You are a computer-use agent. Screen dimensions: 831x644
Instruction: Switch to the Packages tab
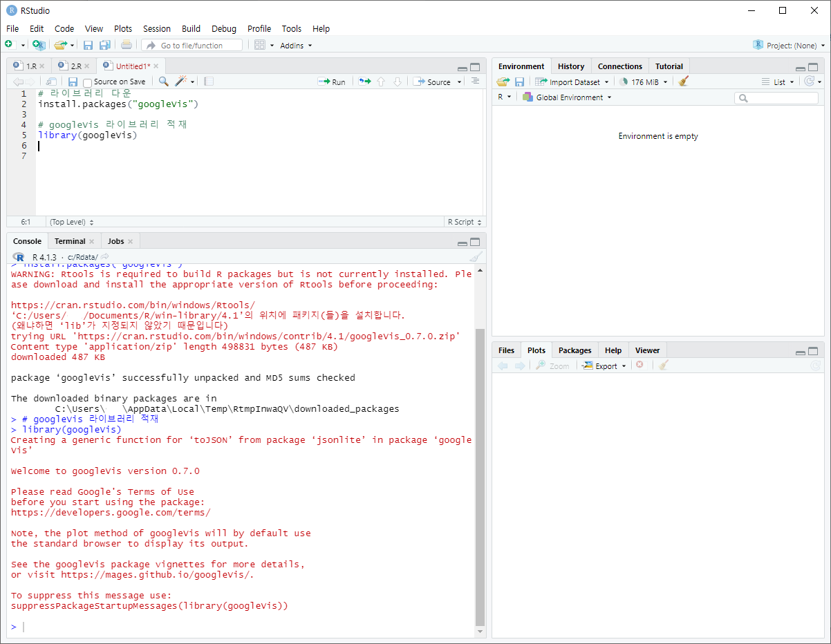[575, 350]
